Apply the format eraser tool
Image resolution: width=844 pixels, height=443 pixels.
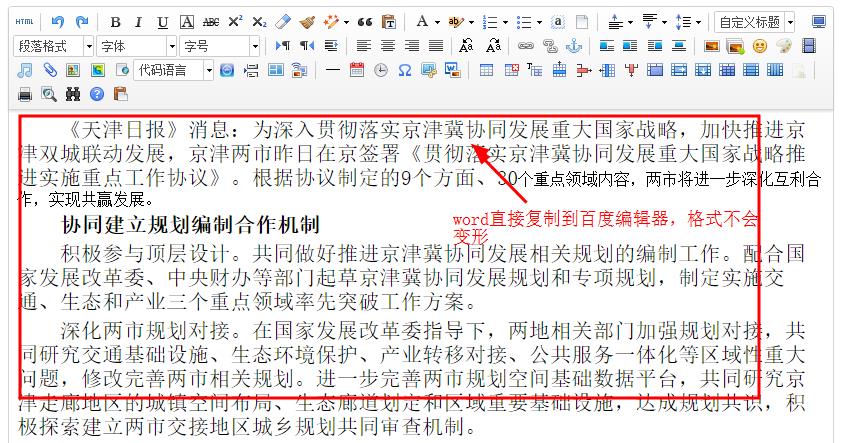tap(283, 21)
